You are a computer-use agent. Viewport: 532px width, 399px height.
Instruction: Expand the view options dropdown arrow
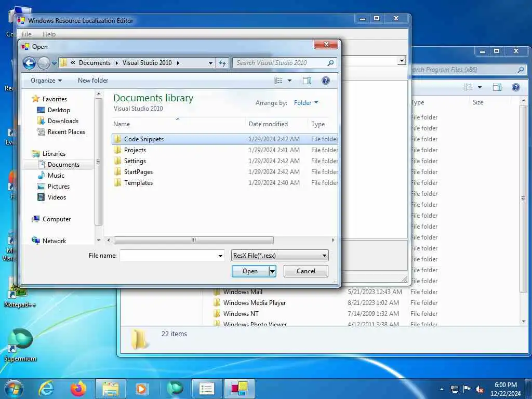289,81
